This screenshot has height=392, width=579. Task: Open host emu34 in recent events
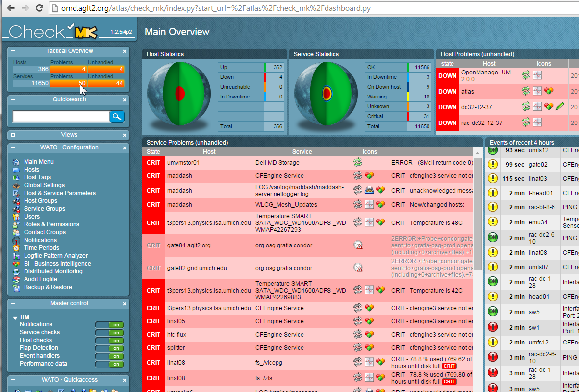tap(538, 222)
